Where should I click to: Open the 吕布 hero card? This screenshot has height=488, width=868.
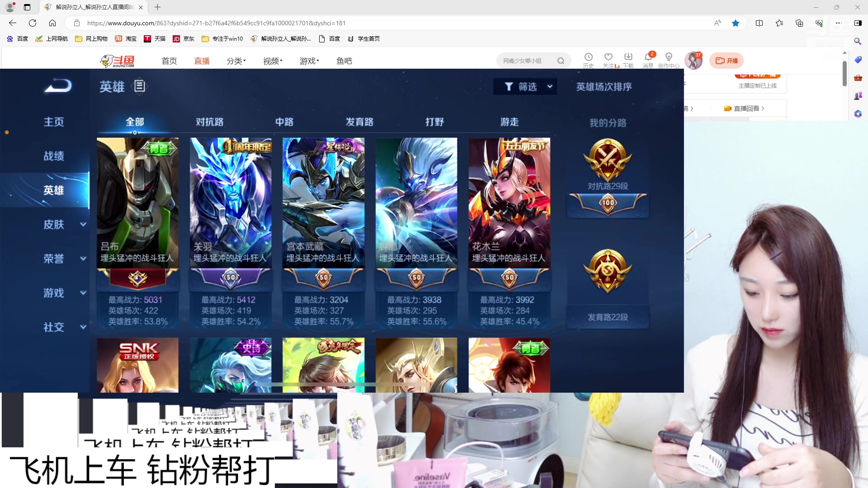pyautogui.click(x=137, y=233)
